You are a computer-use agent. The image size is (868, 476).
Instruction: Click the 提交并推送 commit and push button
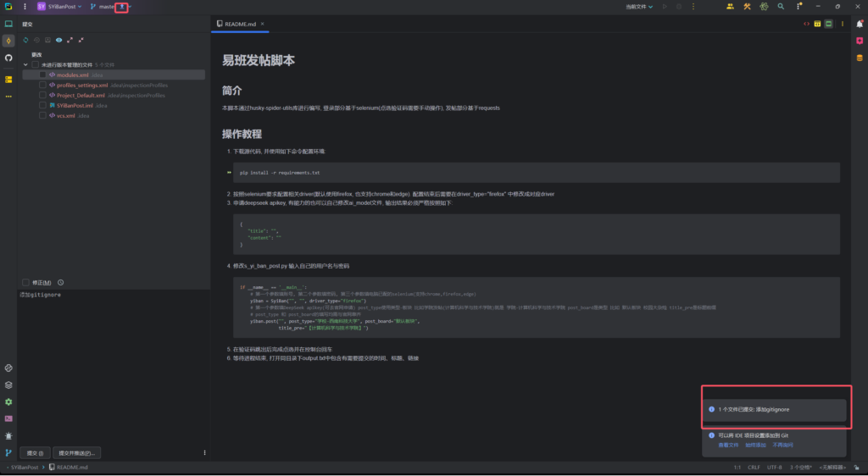(77, 452)
